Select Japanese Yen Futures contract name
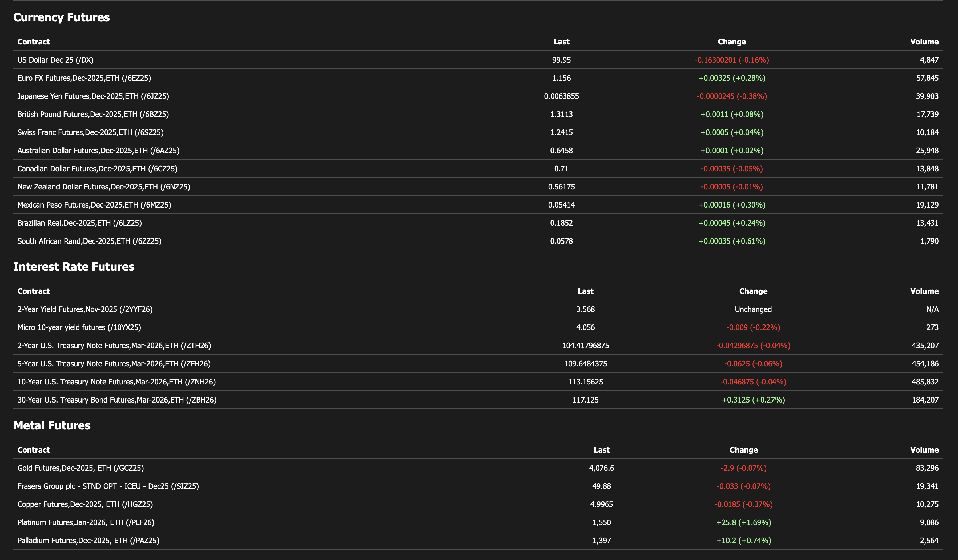Image resolution: width=958 pixels, height=560 pixels. 93,96
